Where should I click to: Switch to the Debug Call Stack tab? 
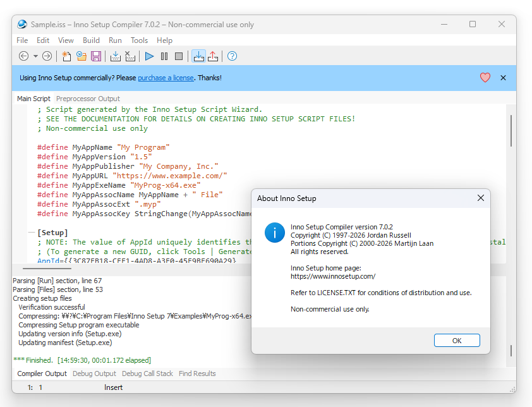click(147, 374)
